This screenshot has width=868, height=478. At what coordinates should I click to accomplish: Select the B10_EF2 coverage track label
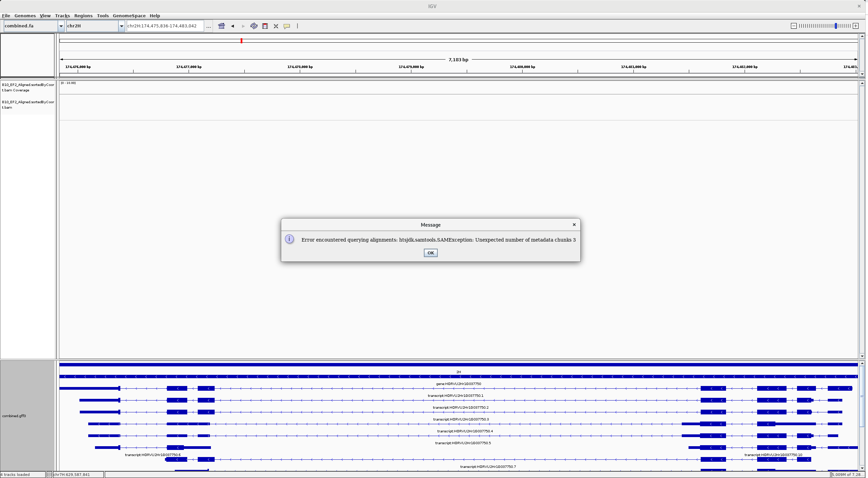coord(28,87)
